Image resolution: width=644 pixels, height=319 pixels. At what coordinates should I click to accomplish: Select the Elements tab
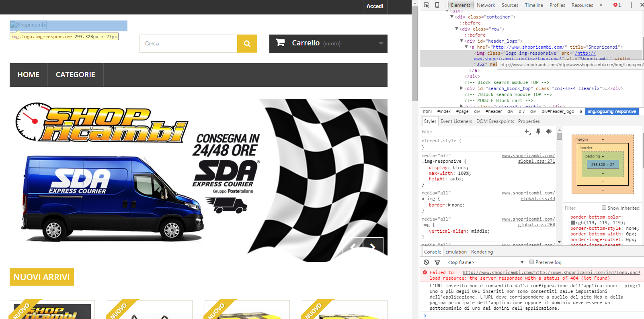(x=461, y=5)
